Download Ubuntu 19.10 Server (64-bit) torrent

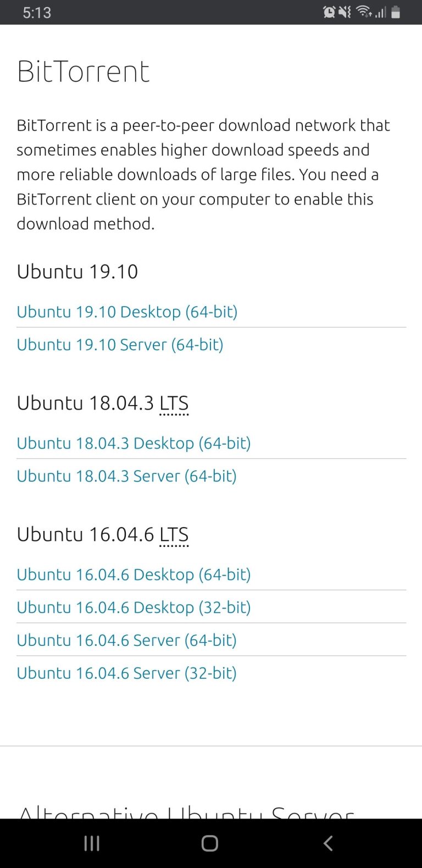tap(120, 345)
